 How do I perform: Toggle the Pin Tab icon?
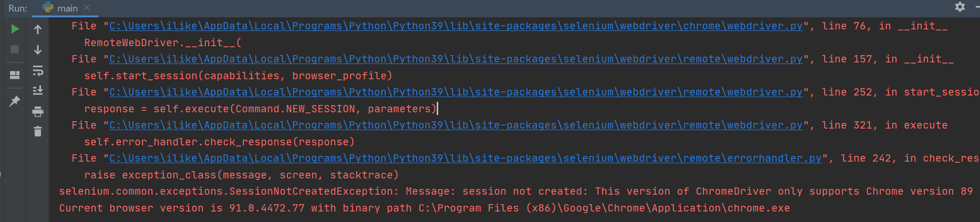(15, 101)
